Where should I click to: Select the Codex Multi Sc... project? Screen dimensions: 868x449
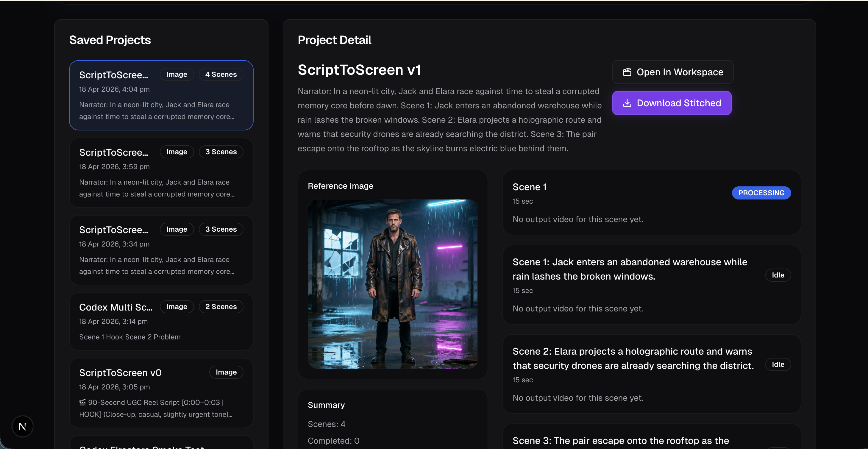coord(161,322)
